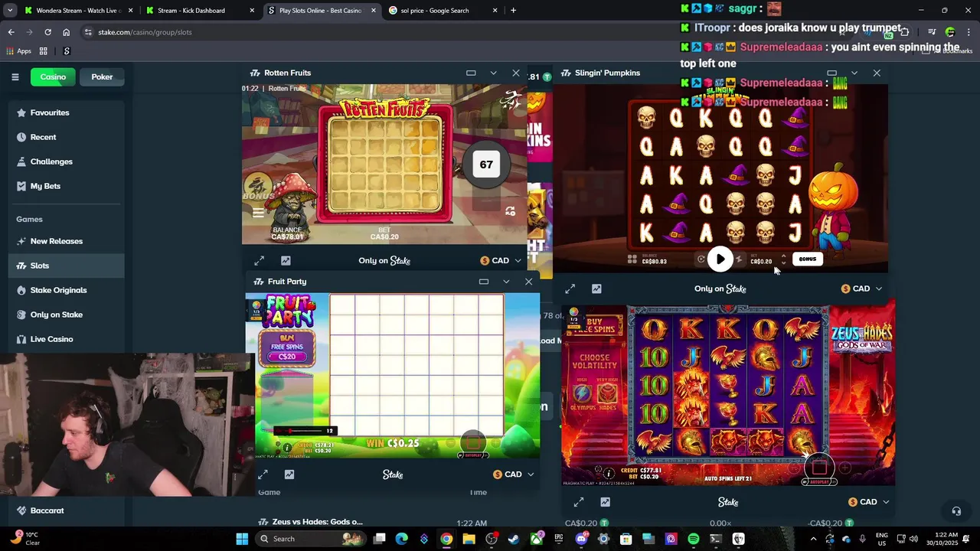Select Olympus high volatility option
980x551 pixels.
[x=583, y=394]
